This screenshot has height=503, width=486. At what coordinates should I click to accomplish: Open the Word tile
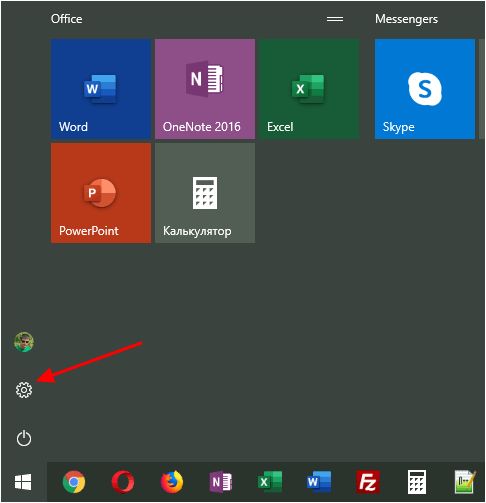(x=101, y=89)
